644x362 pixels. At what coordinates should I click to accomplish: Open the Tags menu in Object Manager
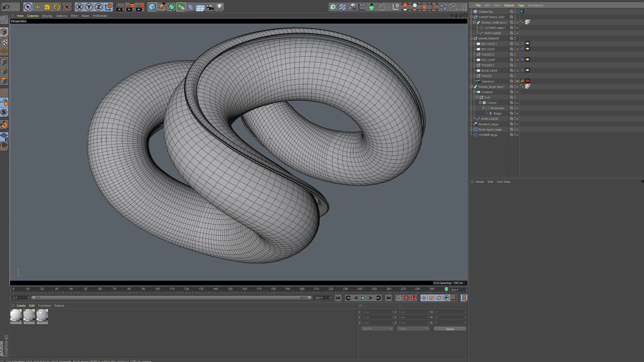[521, 6]
